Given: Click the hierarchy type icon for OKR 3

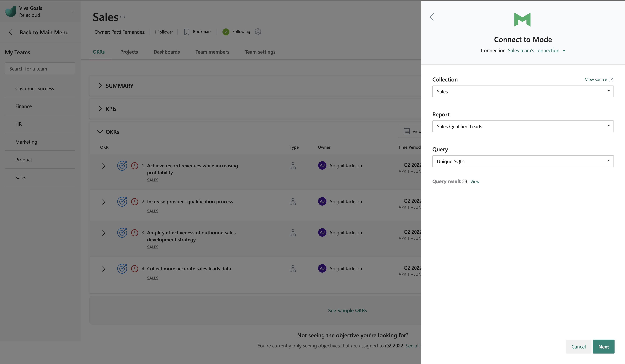Looking at the screenshot, I should pos(293,233).
